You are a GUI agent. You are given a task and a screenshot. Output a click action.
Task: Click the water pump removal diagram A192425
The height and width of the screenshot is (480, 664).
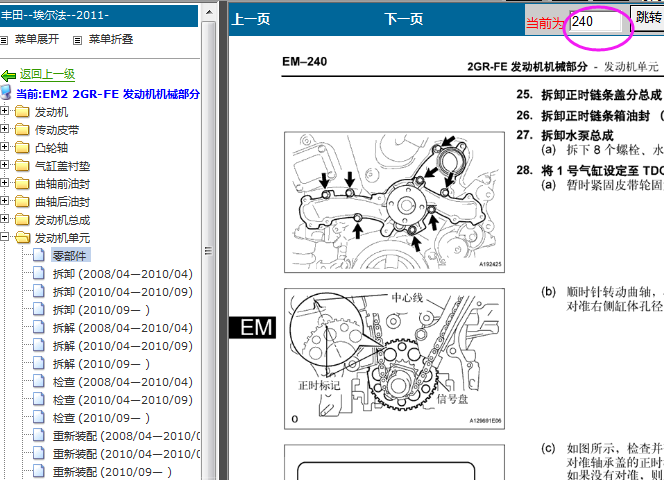[394, 202]
